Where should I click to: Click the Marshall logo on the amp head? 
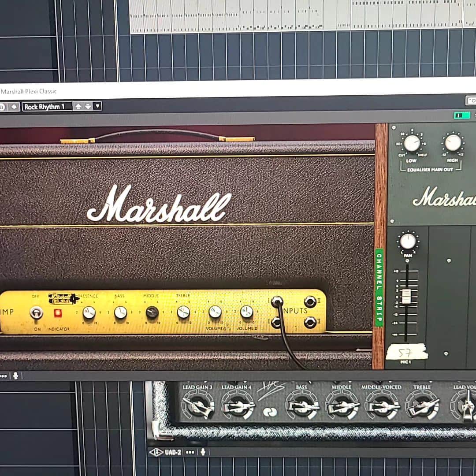(x=159, y=204)
